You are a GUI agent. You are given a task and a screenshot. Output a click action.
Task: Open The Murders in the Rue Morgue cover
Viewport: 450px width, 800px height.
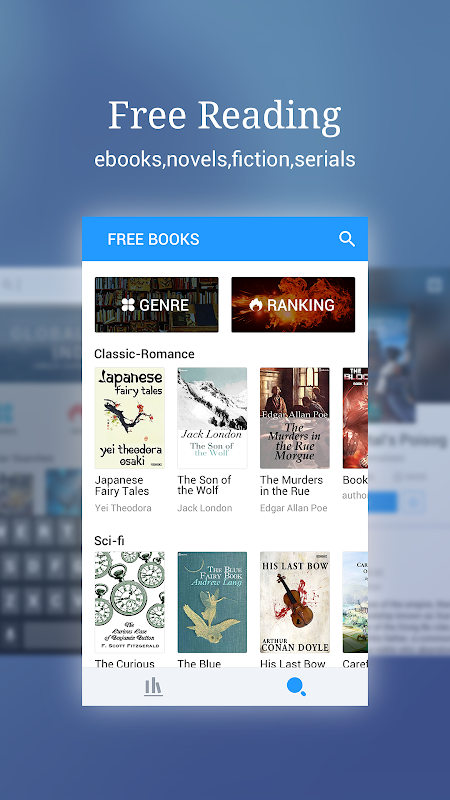point(295,418)
